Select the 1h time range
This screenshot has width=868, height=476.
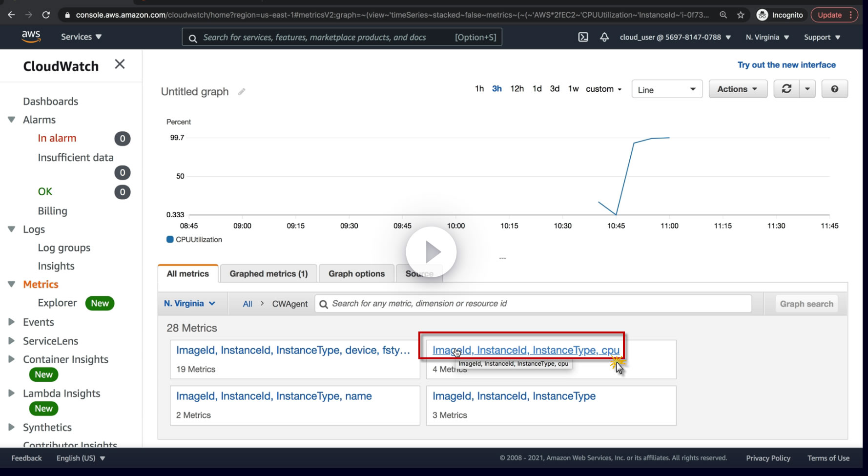(x=479, y=89)
